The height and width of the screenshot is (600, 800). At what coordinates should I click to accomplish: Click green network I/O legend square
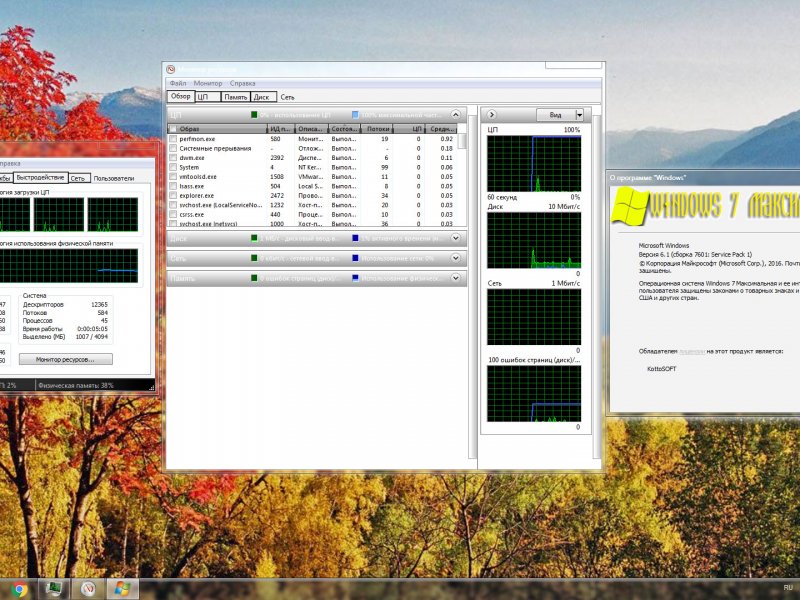254,258
